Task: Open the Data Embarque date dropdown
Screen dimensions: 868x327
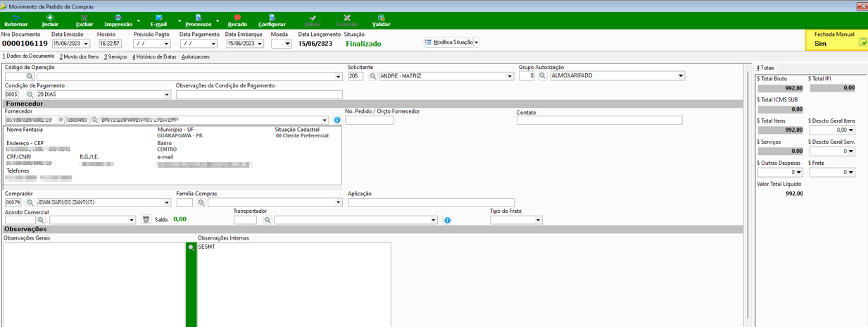Action: (260, 44)
